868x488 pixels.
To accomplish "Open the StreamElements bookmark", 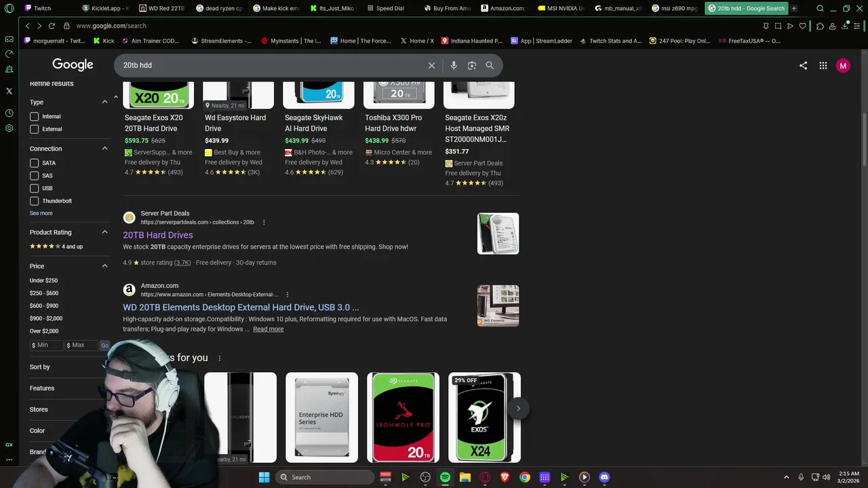I will click(x=222, y=41).
